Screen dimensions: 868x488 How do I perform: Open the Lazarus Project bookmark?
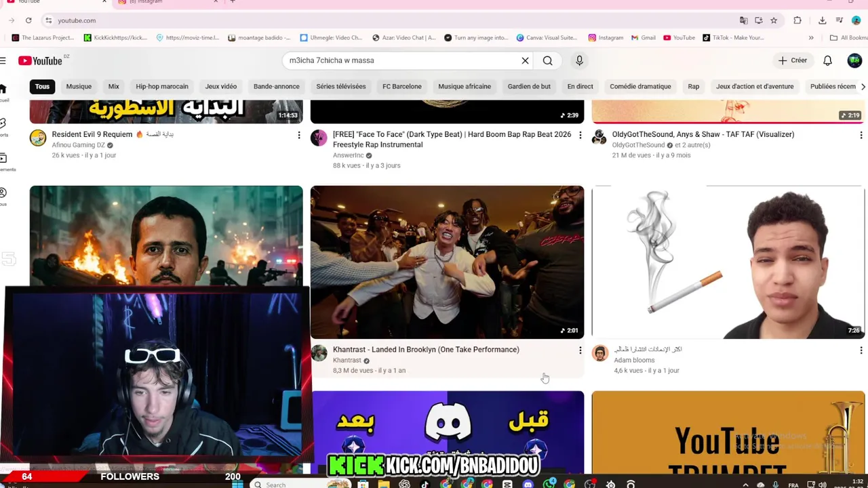click(43, 38)
